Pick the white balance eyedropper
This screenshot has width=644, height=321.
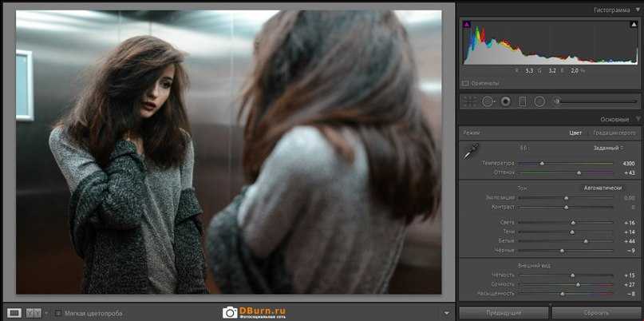click(x=472, y=150)
